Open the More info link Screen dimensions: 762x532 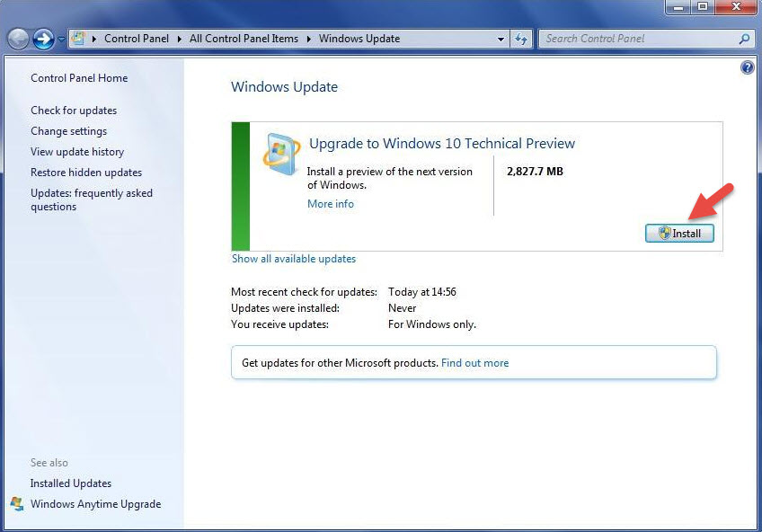click(x=331, y=204)
